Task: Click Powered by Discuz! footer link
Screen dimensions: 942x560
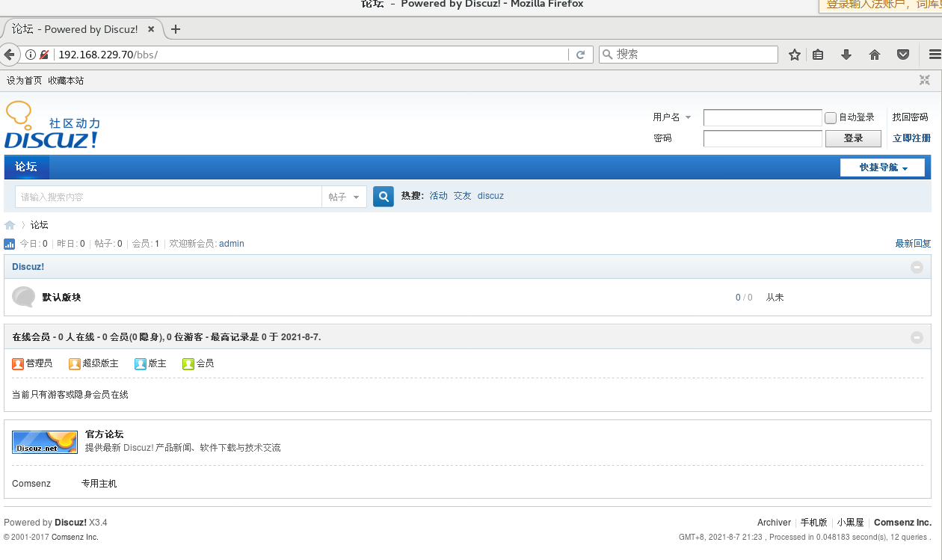Action: pyautogui.click(x=70, y=523)
